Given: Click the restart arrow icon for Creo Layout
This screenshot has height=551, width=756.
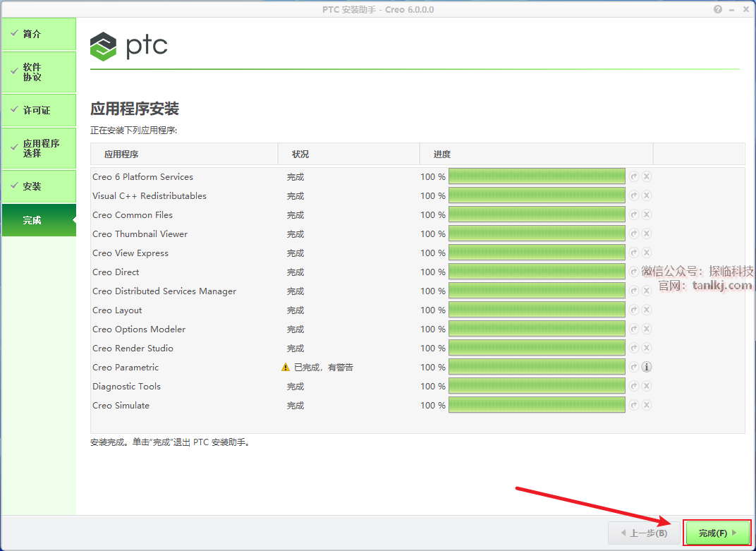Looking at the screenshot, I should (634, 310).
